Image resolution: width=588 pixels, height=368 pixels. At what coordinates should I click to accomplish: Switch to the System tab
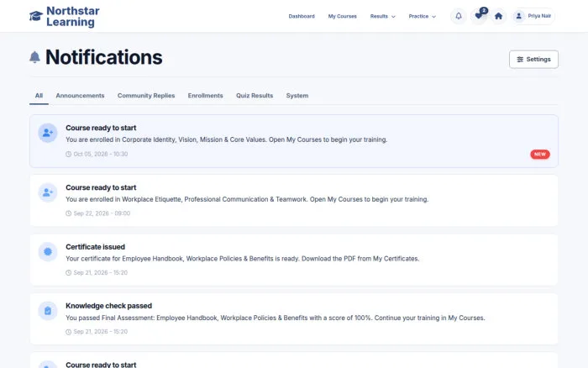[x=297, y=96]
